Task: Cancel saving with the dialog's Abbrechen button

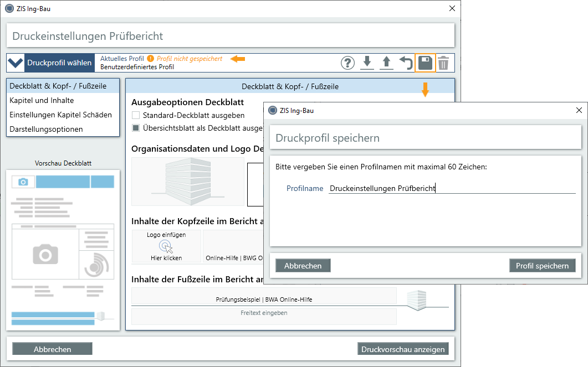Action: pos(303,265)
